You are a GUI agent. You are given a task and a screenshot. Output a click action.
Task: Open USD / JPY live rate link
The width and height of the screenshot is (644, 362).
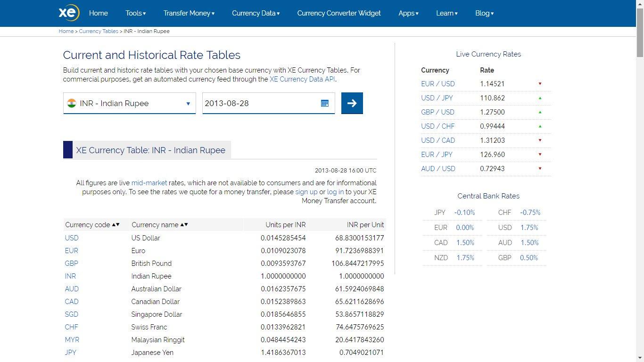pyautogui.click(x=437, y=98)
